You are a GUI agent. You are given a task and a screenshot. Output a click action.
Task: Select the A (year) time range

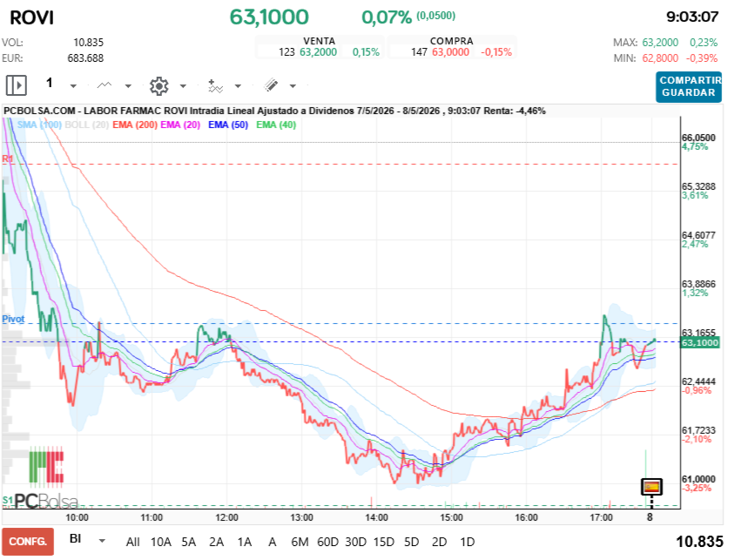coord(272,543)
